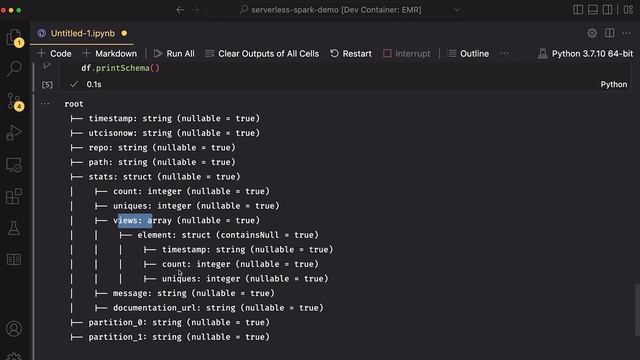
Task: Open the command center dropdown chevron
Action: pyautogui.click(x=456, y=10)
